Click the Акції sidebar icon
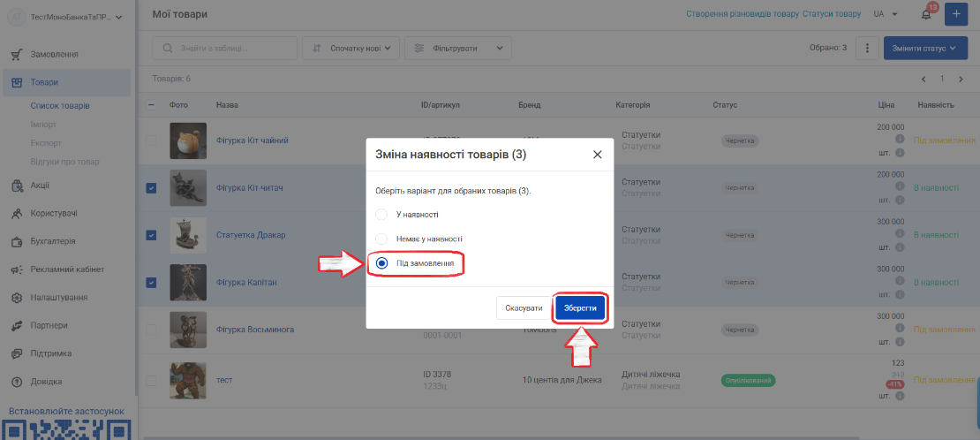This screenshot has height=440, width=980. [18, 186]
